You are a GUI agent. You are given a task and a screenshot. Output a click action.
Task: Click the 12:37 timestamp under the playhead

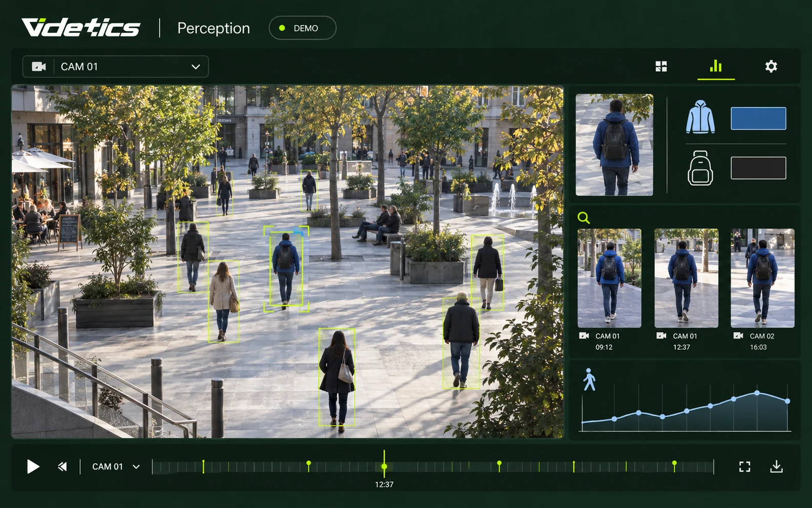(384, 484)
